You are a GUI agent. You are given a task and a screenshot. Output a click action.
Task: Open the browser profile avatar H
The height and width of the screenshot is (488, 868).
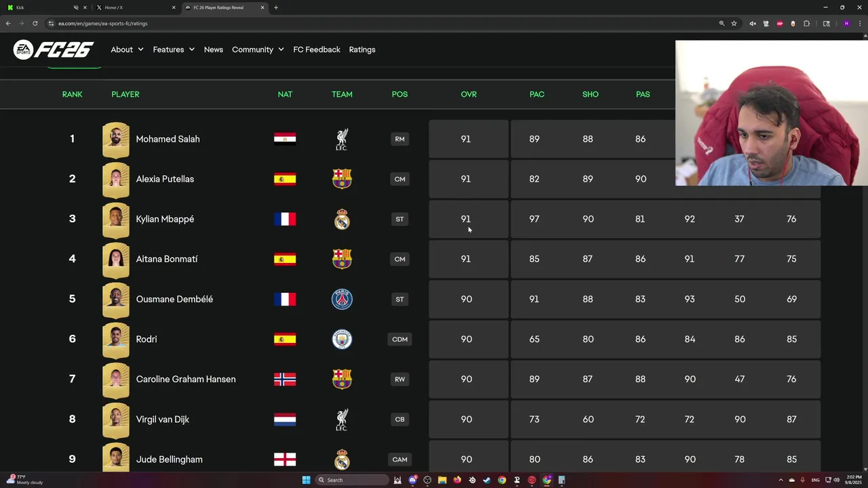[846, 23]
